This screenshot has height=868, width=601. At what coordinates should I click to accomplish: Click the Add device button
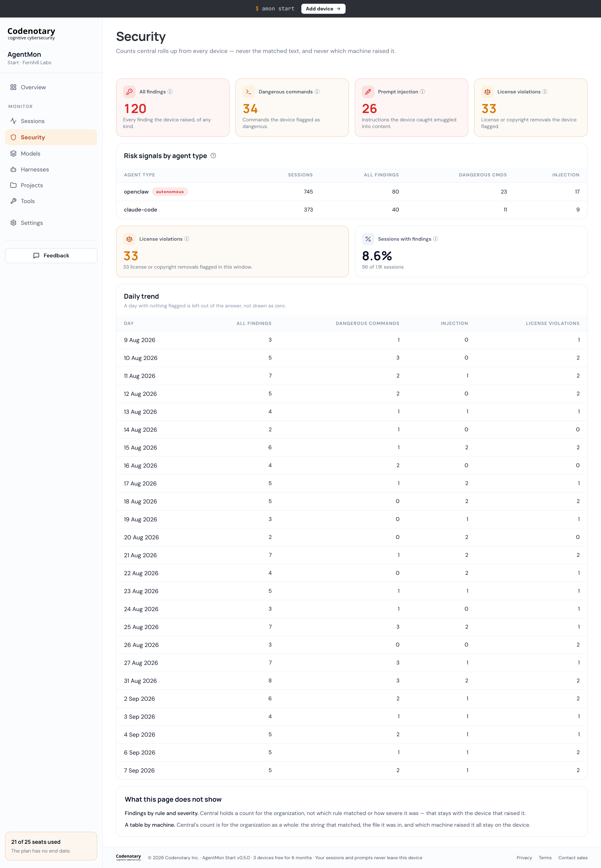(x=323, y=9)
